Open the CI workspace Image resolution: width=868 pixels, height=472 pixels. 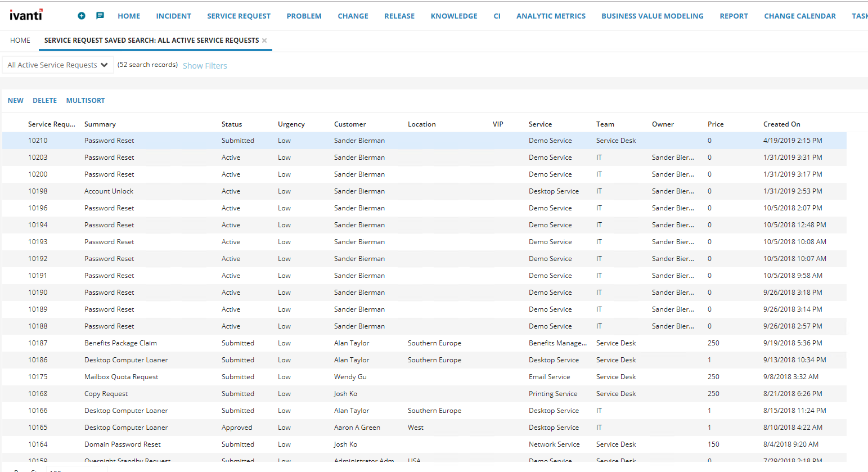point(497,16)
